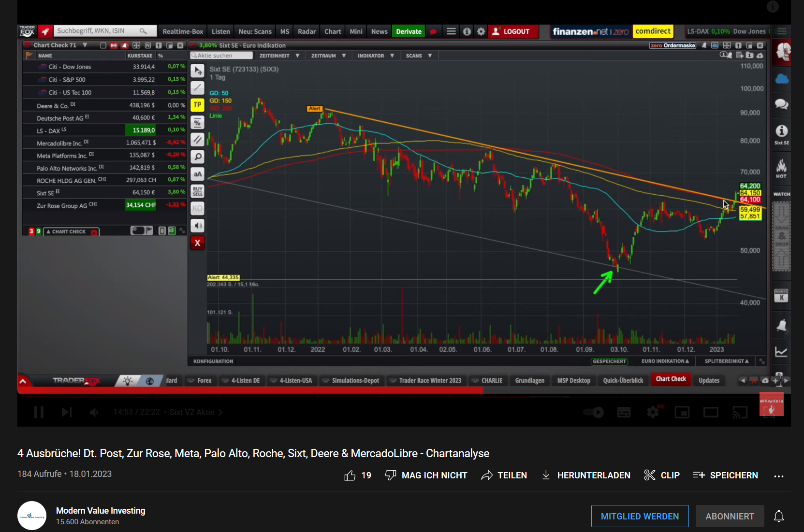Viewport: 804px width, 532px height.
Task: Click the red speech bubble icon in top bar
Action: [x=433, y=31]
